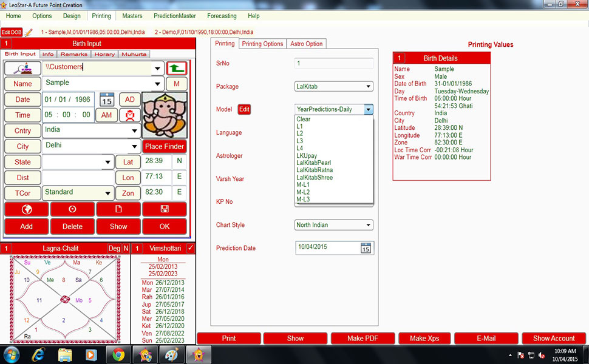Click the save floppy disk icon button

[165, 209]
